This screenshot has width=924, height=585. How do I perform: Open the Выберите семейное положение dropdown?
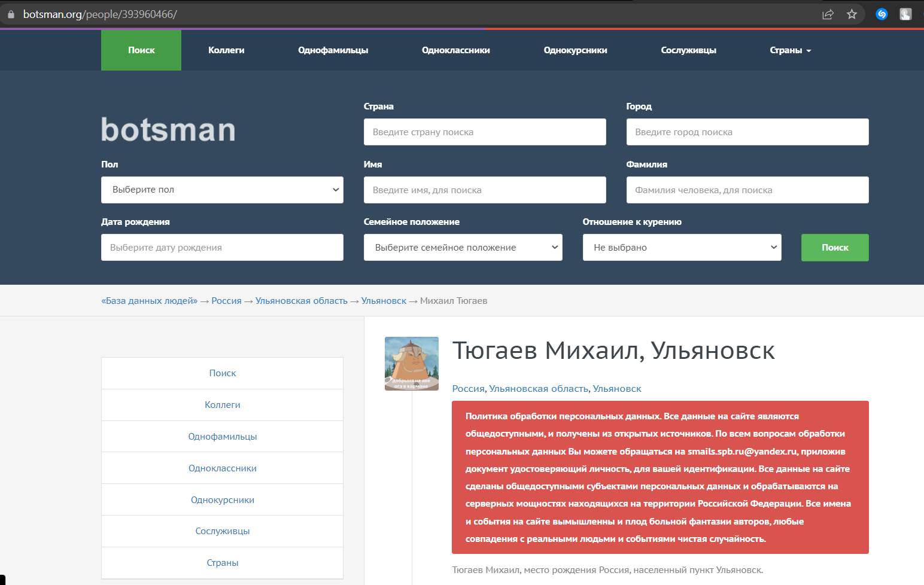463,248
